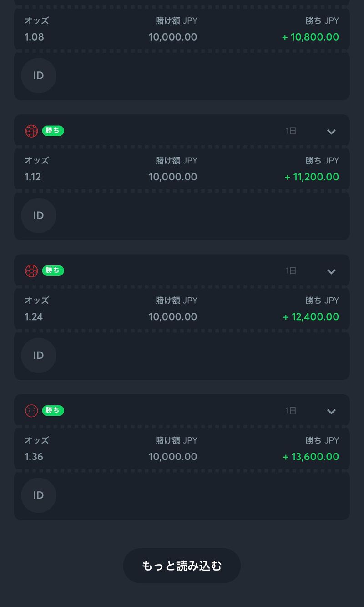
Task: Tap the ID avatar under the 1.36 odds bet
Action: click(x=39, y=495)
